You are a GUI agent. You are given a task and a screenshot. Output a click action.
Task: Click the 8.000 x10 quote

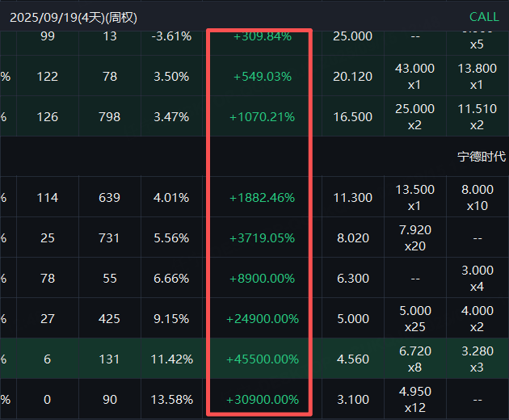pos(477,198)
